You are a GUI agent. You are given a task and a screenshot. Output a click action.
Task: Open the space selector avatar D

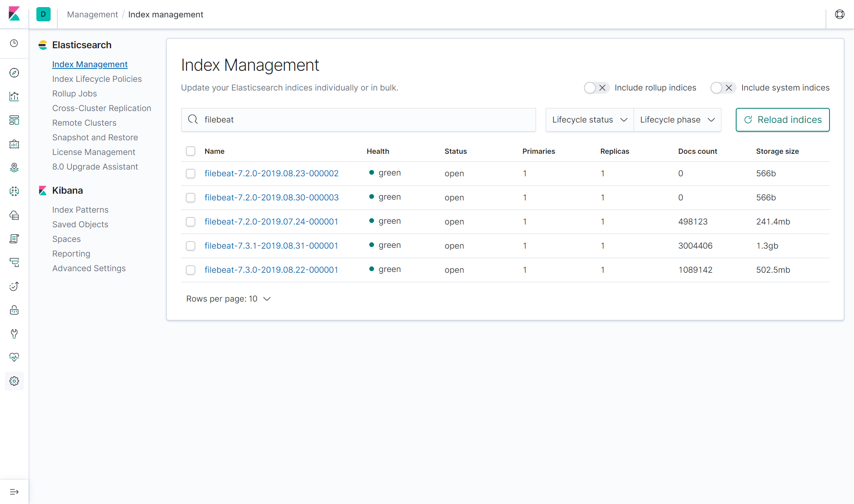coord(43,14)
